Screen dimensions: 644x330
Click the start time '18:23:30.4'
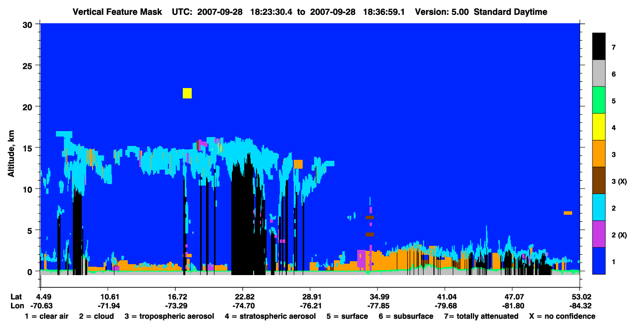pyautogui.click(x=271, y=12)
